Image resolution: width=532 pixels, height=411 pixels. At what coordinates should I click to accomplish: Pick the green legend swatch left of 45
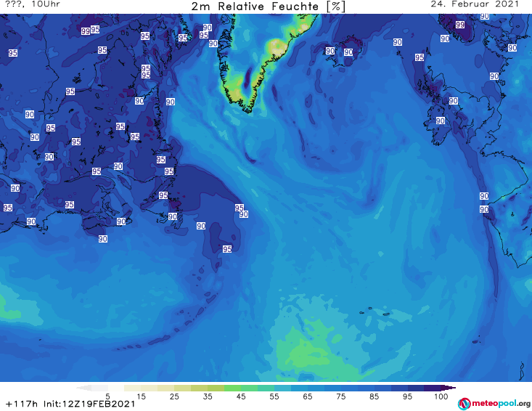[x=232, y=388]
